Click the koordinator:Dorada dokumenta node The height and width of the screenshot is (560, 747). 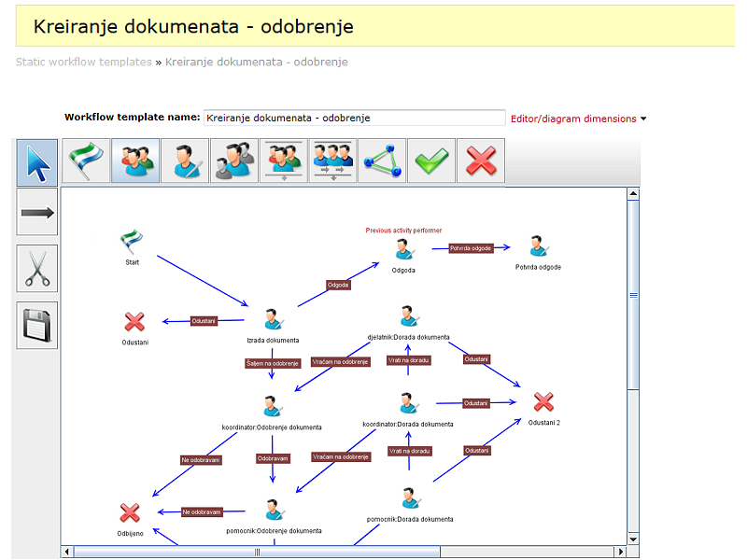tap(408, 403)
